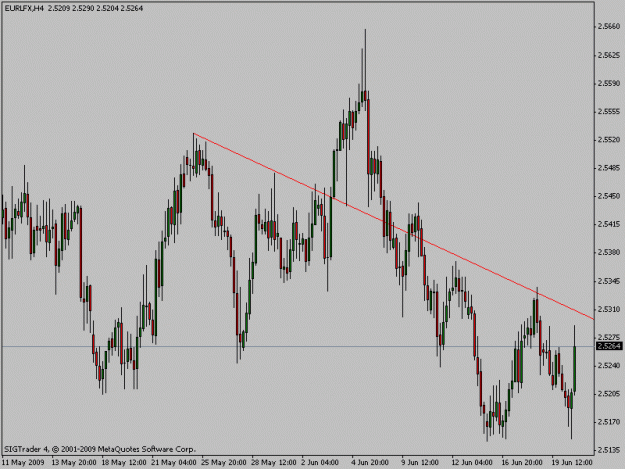Click the 2.5555 price axis label

[609, 112]
